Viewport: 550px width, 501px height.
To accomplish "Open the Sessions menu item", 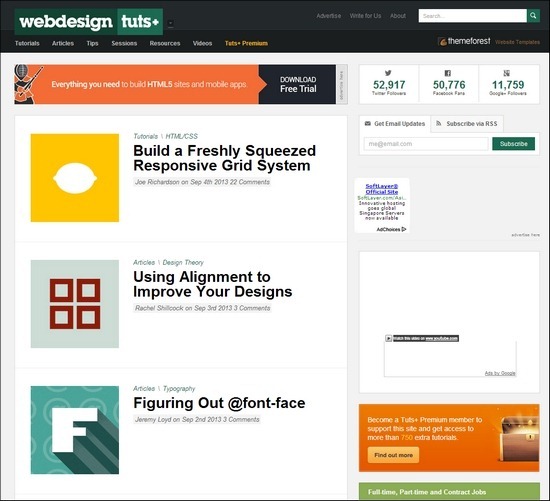I will 124,43.
